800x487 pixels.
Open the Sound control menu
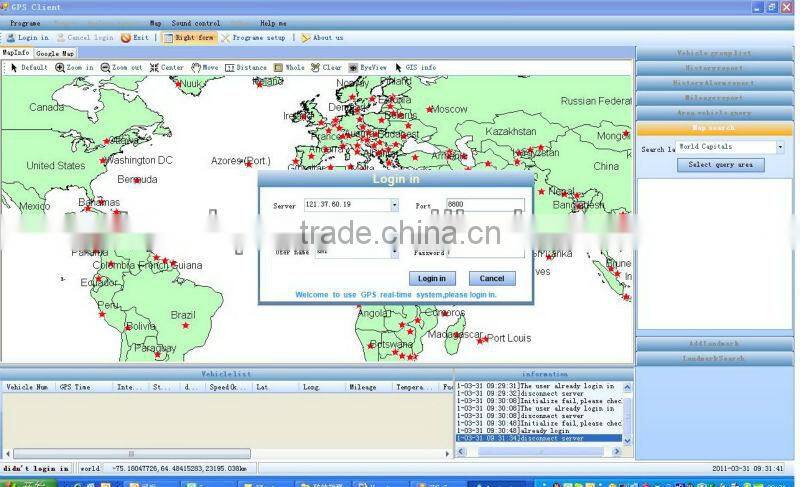click(196, 23)
